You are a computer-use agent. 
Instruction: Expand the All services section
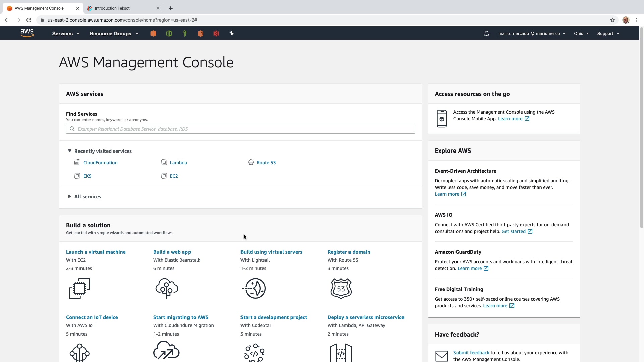click(70, 197)
